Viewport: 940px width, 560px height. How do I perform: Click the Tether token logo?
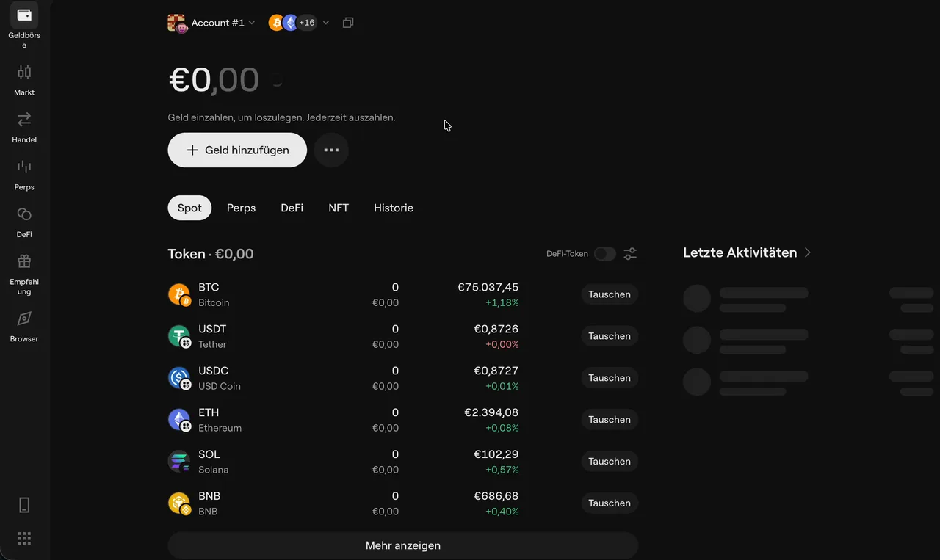179,336
